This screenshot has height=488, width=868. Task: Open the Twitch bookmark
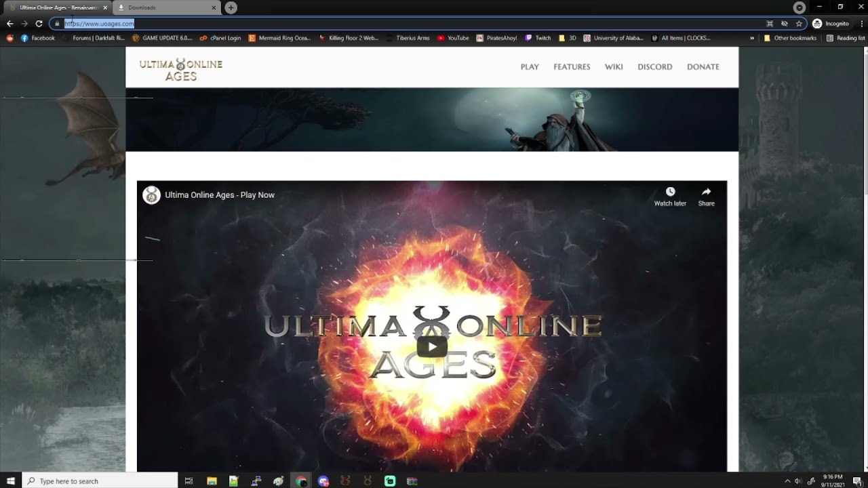[x=538, y=38]
